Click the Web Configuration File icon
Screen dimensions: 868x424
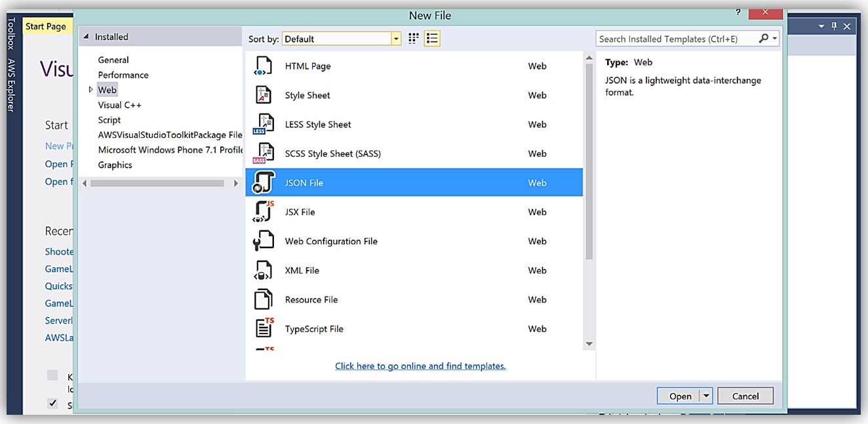(263, 242)
